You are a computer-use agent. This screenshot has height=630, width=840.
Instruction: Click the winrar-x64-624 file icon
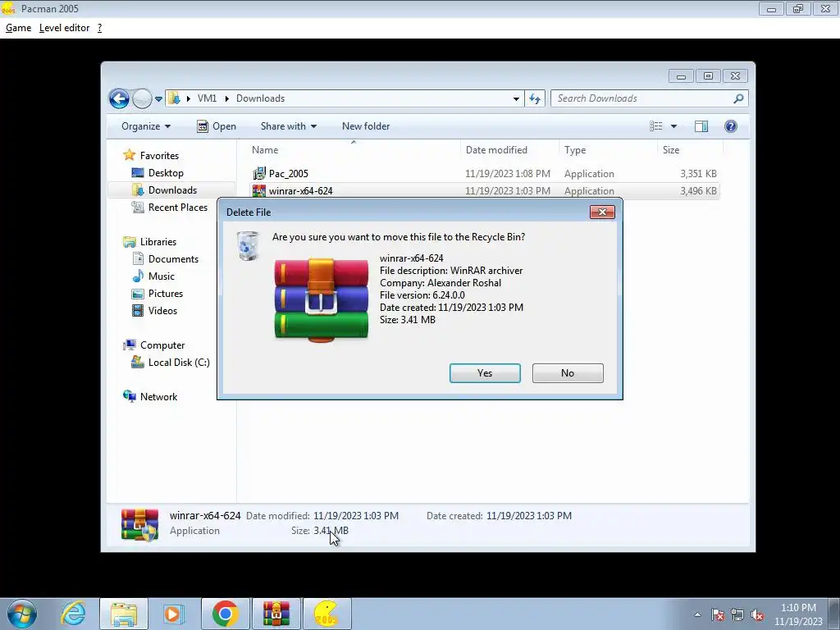click(259, 190)
